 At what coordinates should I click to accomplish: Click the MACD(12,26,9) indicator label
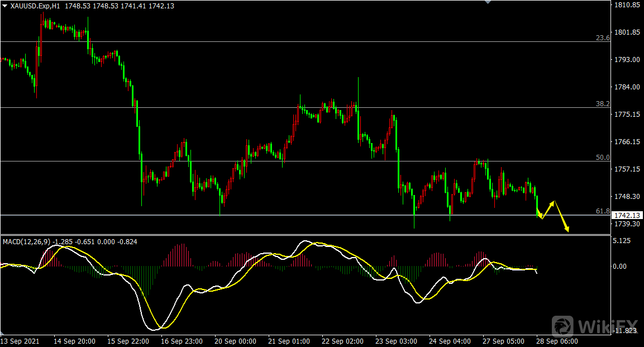[x=26, y=242]
